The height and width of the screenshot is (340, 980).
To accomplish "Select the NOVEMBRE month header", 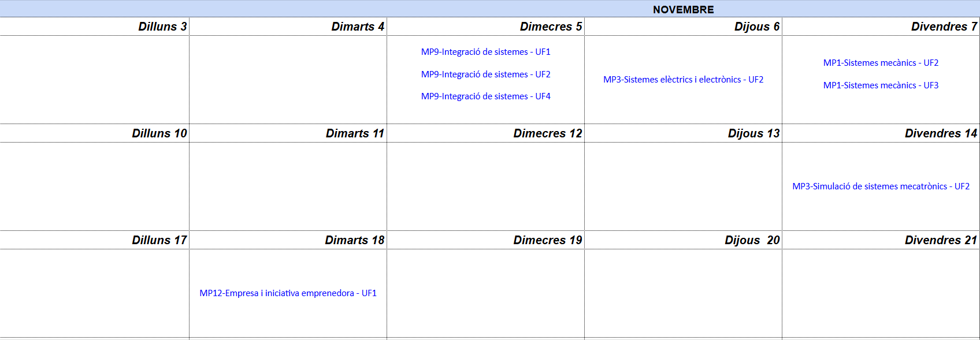I will [683, 9].
